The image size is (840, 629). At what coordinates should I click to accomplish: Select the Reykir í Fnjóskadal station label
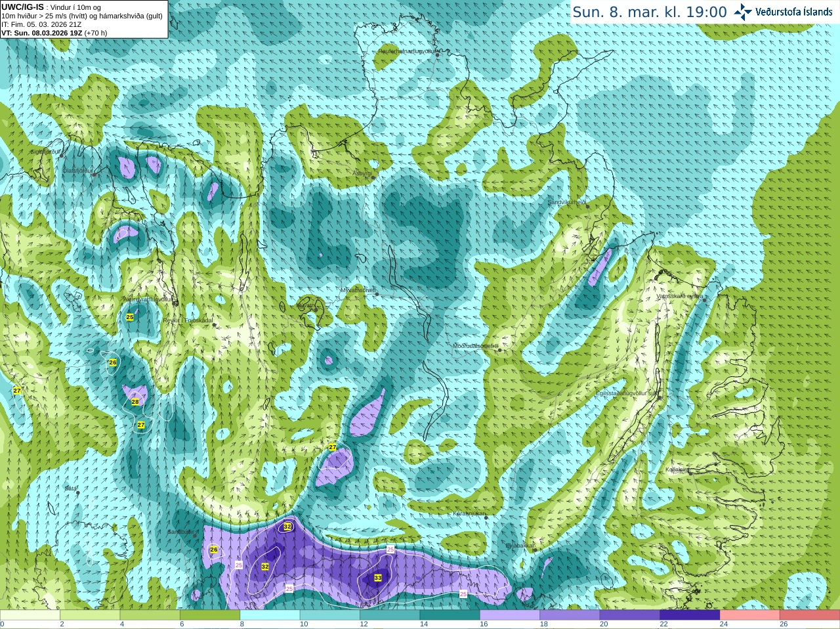[x=188, y=320]
